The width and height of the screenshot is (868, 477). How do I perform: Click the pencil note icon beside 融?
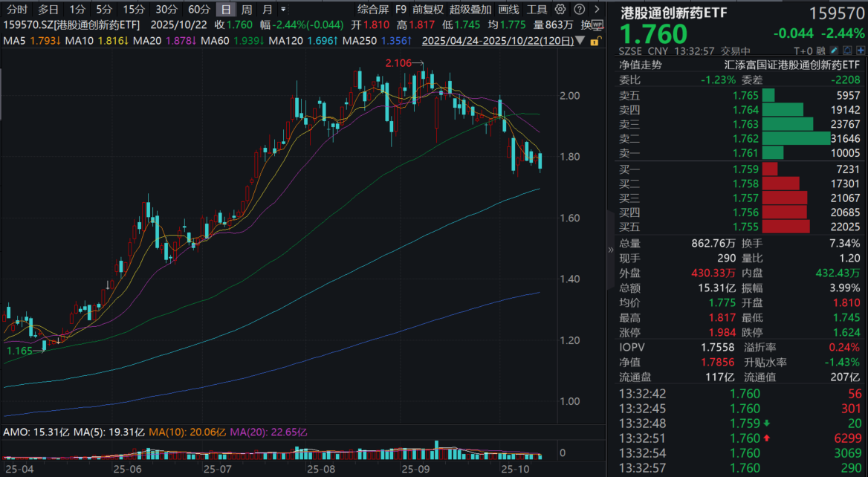[x=834, y=51]
